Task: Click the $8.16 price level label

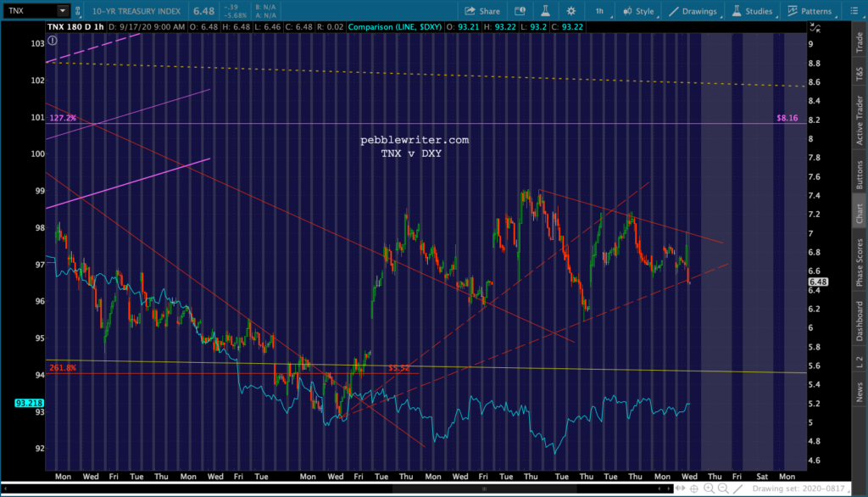Action: pyautogui.click(x=787, y=118)
